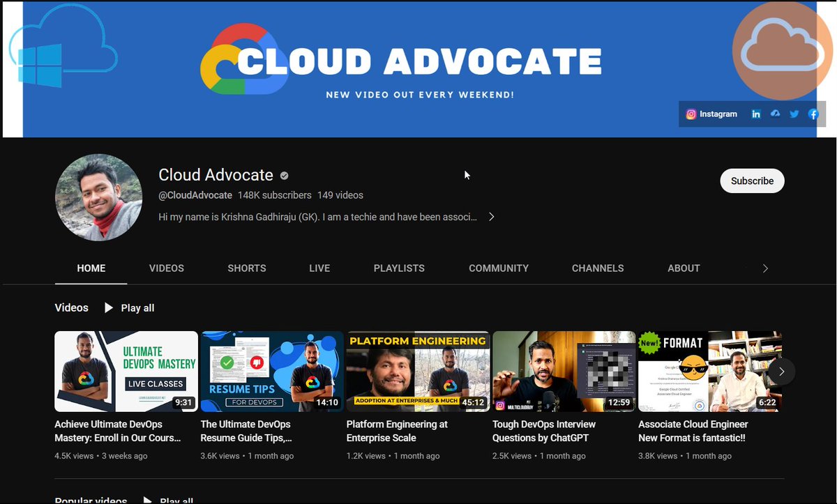The width and height of the screenshot is (837, 504).
Task: Click the Instagram logo icon in banner
Action: point(691,114)
